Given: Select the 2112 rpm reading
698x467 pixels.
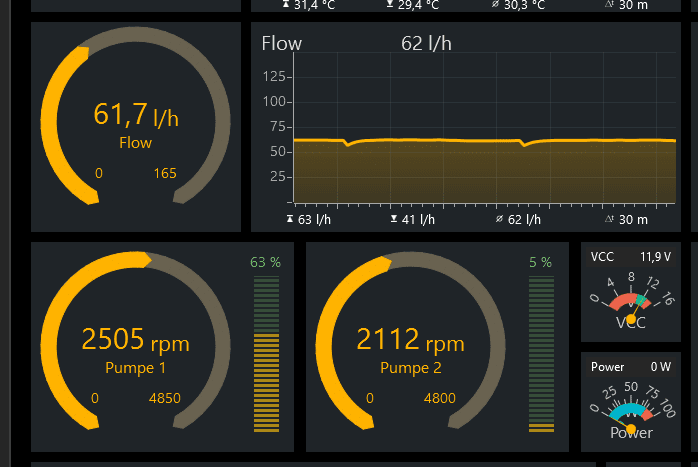Looking at the screenshot, I should pyautogui.click(x=410, y=340).
